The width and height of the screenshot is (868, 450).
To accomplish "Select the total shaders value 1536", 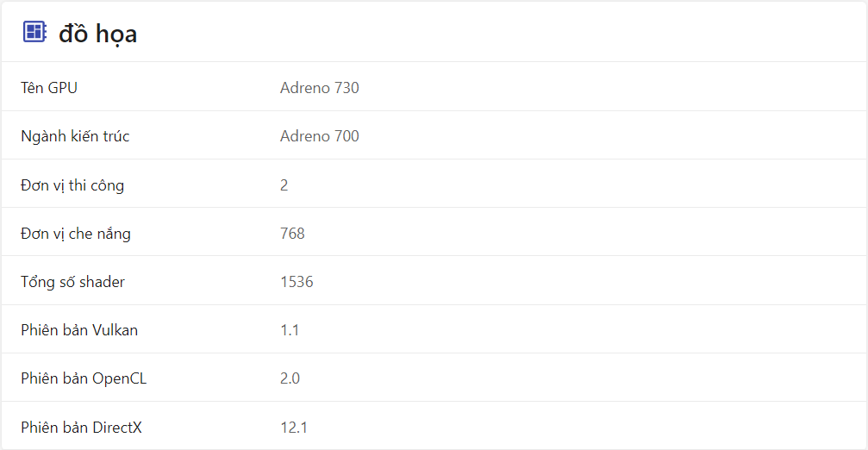I will point(297,281).
